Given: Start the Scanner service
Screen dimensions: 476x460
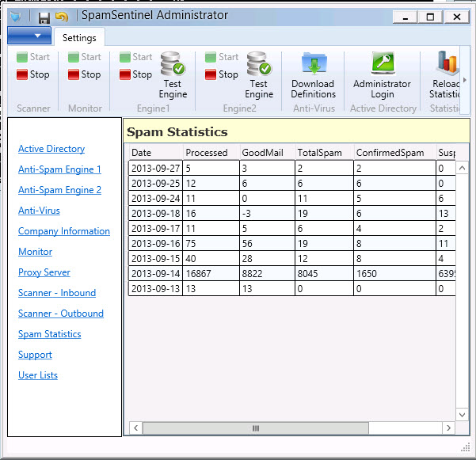Looking at the screenshot, I should (33, 57).
